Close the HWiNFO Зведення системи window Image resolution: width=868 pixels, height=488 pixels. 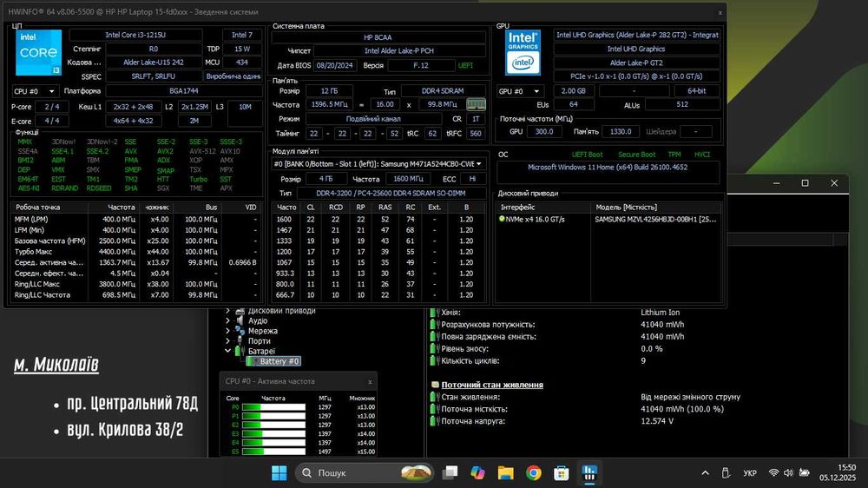(720, 12)
